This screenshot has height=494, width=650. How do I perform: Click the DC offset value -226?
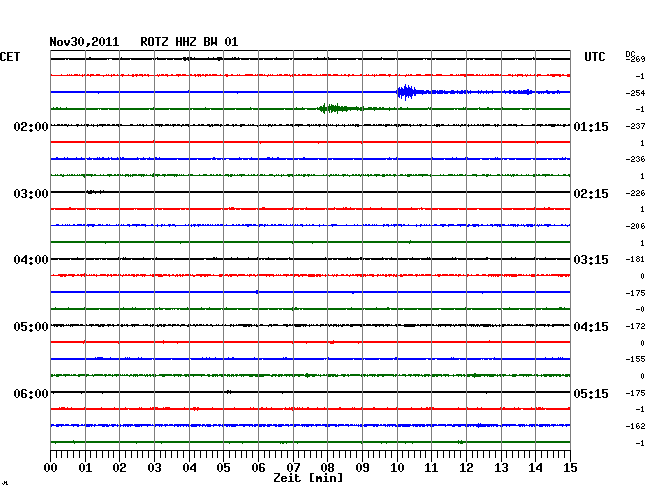[635, 193]
